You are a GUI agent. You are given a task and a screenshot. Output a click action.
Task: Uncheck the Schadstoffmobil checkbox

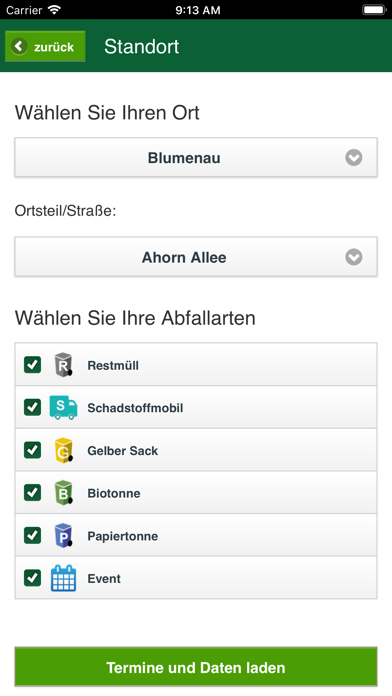32,407
